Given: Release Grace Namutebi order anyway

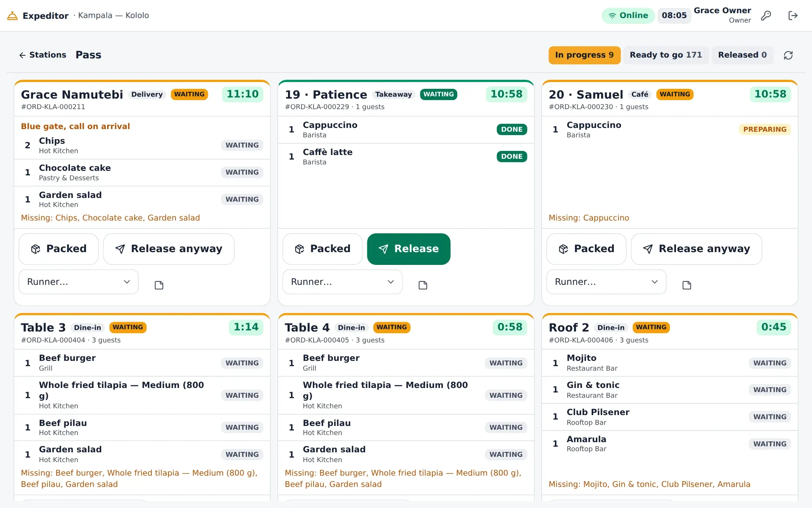Looking at the screenshot, I should point(169,249).
